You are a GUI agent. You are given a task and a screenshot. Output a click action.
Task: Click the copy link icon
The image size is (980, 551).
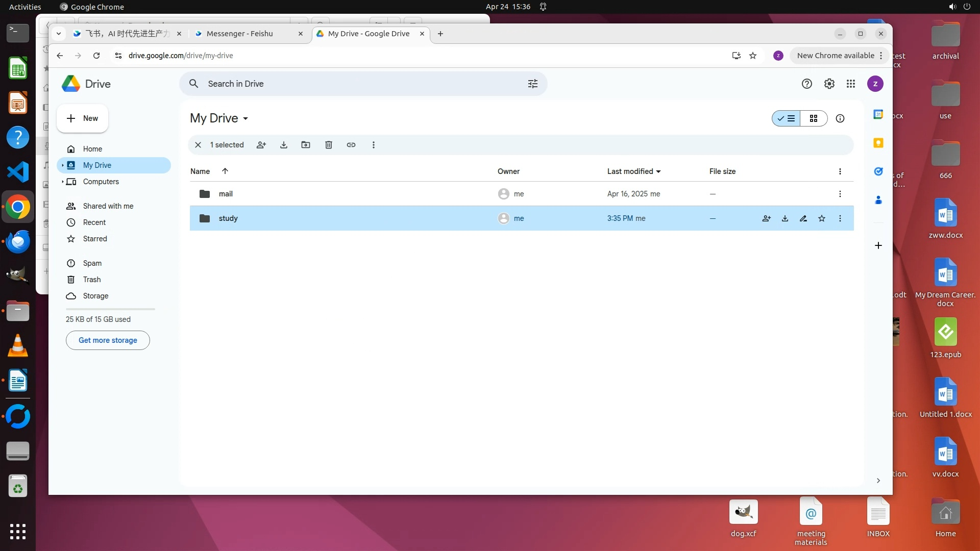click(x=351, y=145)
